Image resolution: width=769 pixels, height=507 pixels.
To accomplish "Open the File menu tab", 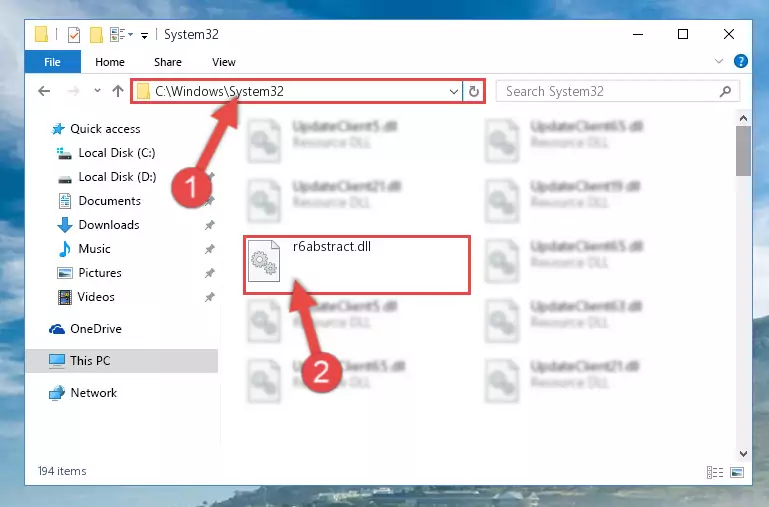I will (x=52, y=62).
